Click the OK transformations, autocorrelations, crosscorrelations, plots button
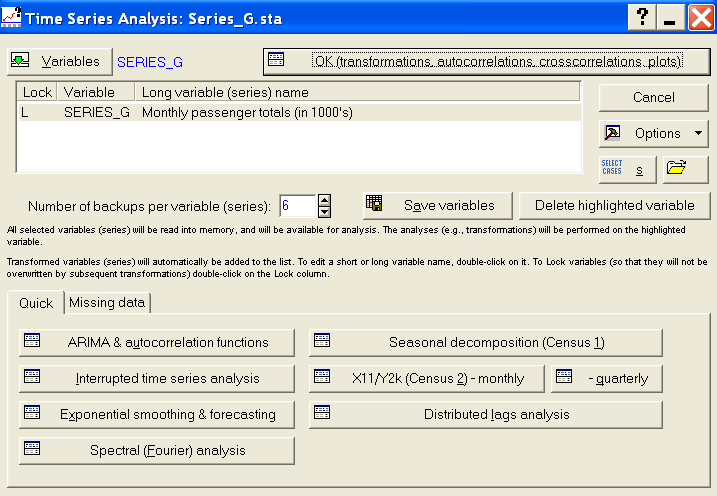 click(487, 62)
